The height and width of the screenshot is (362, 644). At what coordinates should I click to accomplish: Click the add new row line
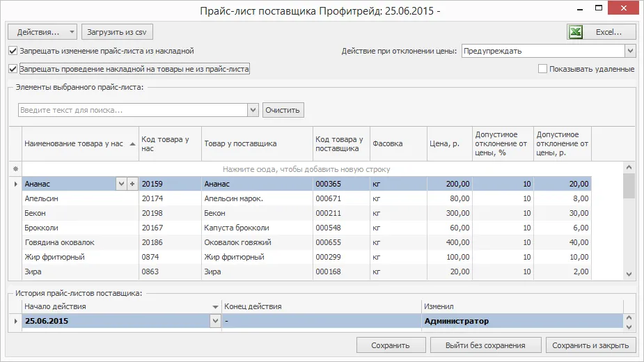tap(306, 169)
